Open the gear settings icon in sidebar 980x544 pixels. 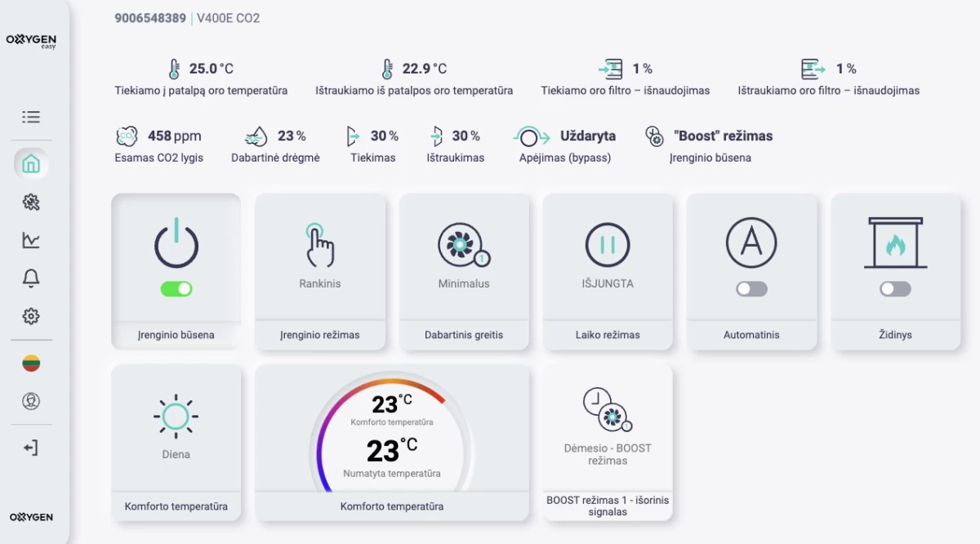[x=31, y=316]
